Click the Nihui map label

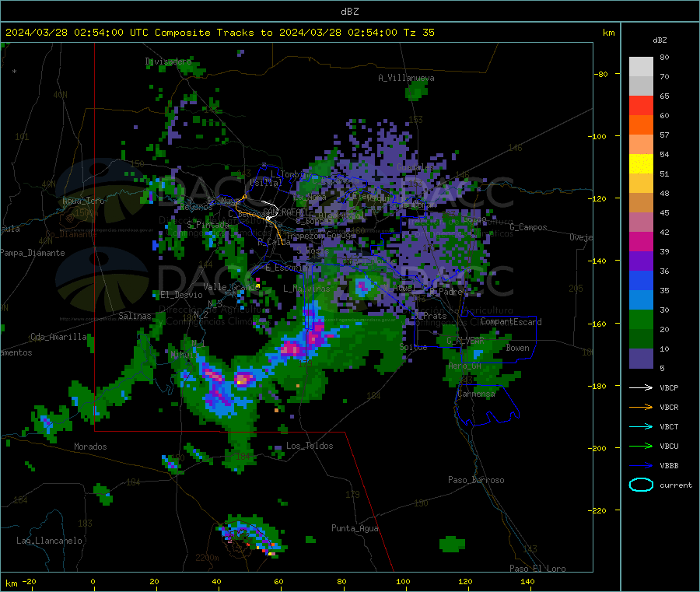pyautogui.click(x=182, y=356)
